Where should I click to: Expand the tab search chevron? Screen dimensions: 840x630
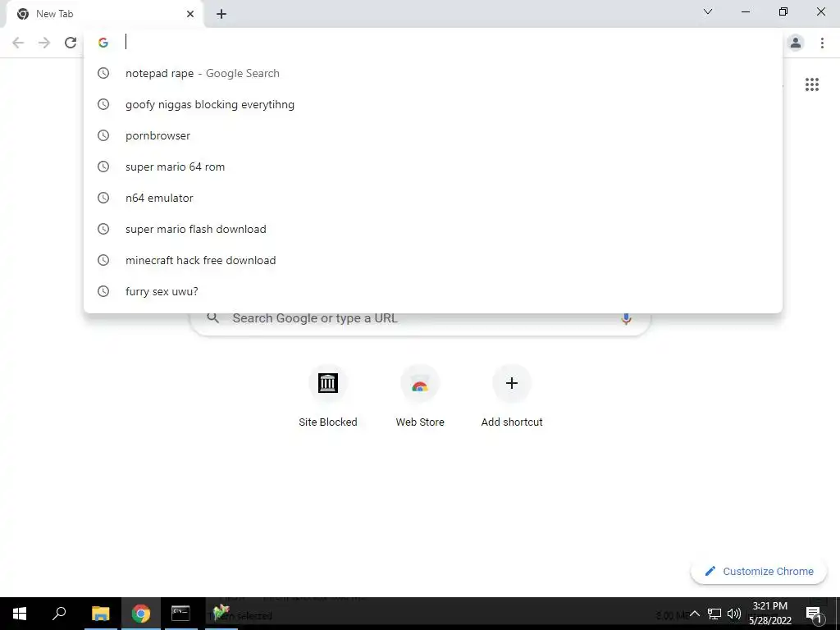[x=708, y=11]
